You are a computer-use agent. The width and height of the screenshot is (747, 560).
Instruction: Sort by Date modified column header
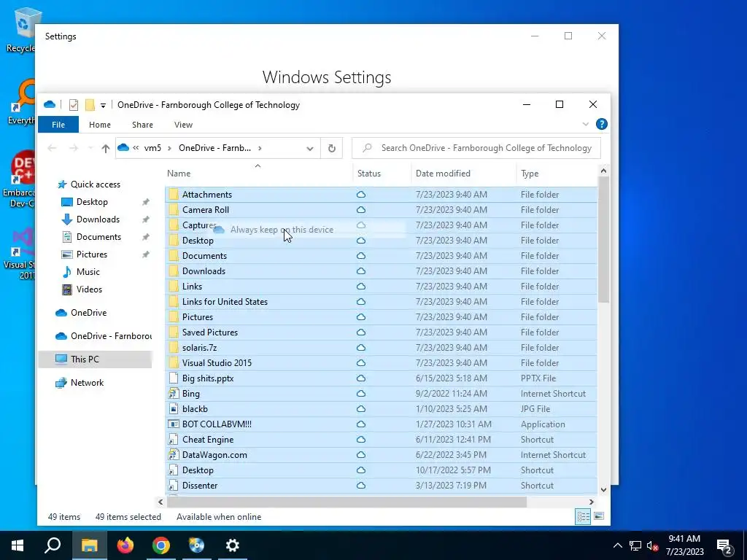pyautogui.click(x=463, y=174)
